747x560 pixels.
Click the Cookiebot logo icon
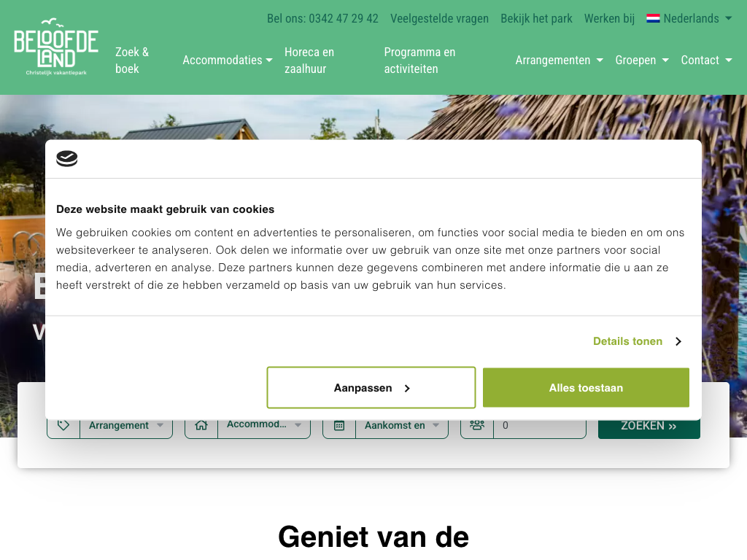tap(67, 158)
